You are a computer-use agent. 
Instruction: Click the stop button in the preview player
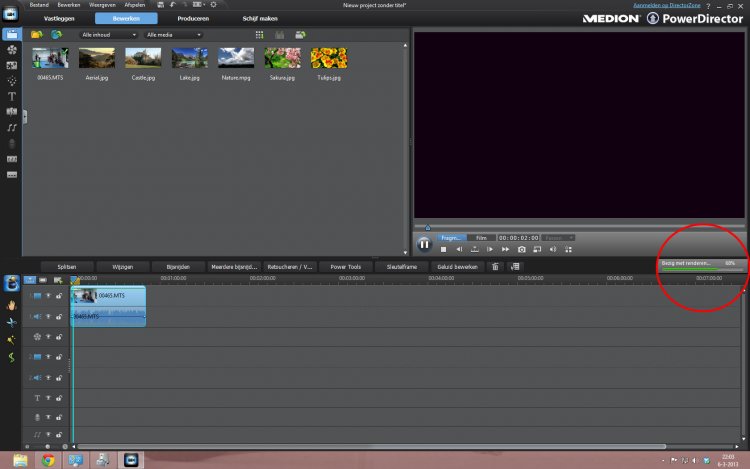(443, 248)
